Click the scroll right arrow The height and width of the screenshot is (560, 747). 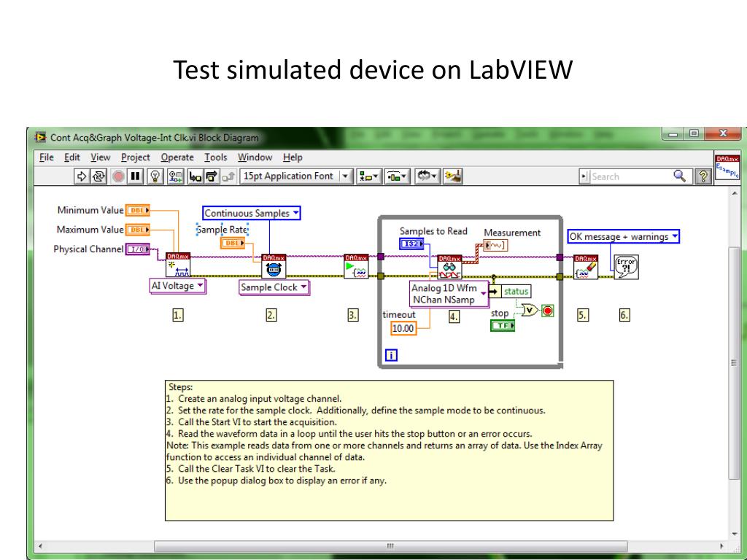721,546
